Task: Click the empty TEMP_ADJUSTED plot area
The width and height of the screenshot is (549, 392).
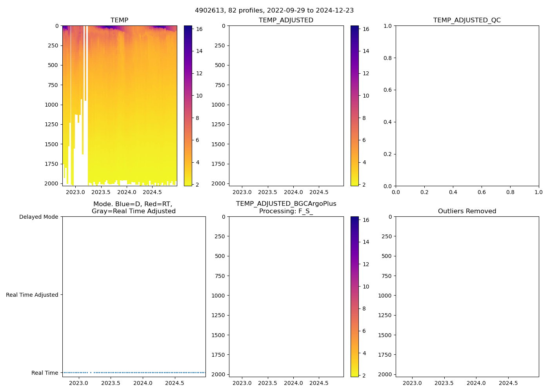Action: (x=286, y=106)
